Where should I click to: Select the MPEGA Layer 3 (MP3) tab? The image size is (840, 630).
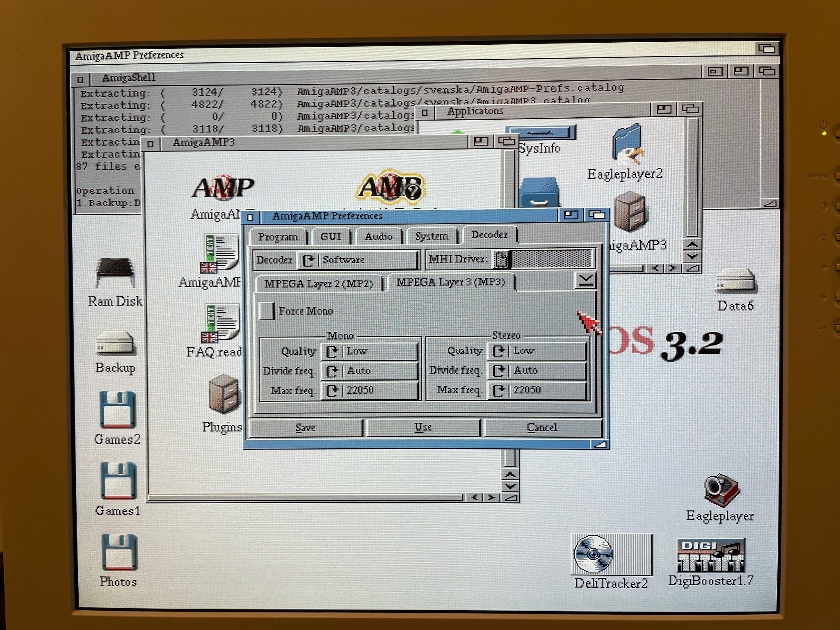click(451, 282)
